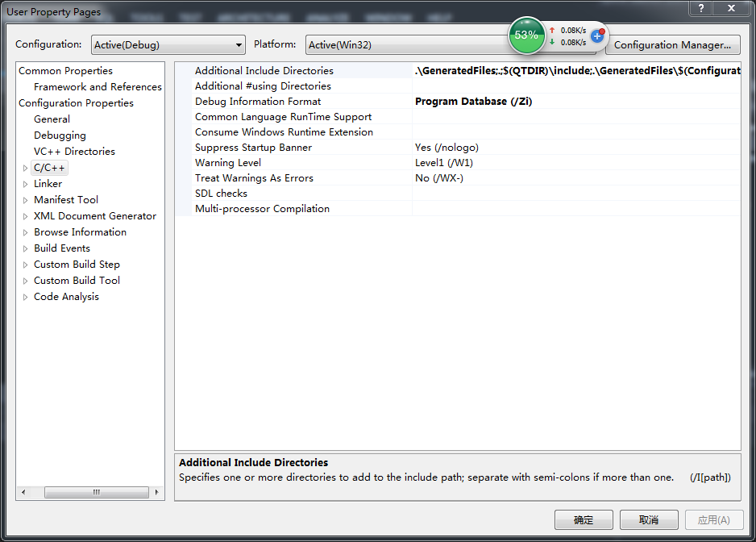Click the Additional Include Directories value field
756x542 pixels.
[575, 71]
